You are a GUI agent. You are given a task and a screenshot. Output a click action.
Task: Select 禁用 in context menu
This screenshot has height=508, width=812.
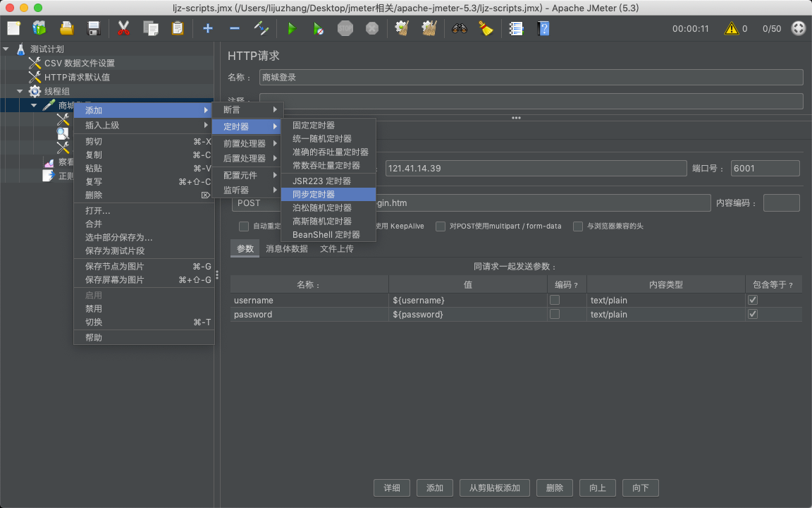[144, 309]
